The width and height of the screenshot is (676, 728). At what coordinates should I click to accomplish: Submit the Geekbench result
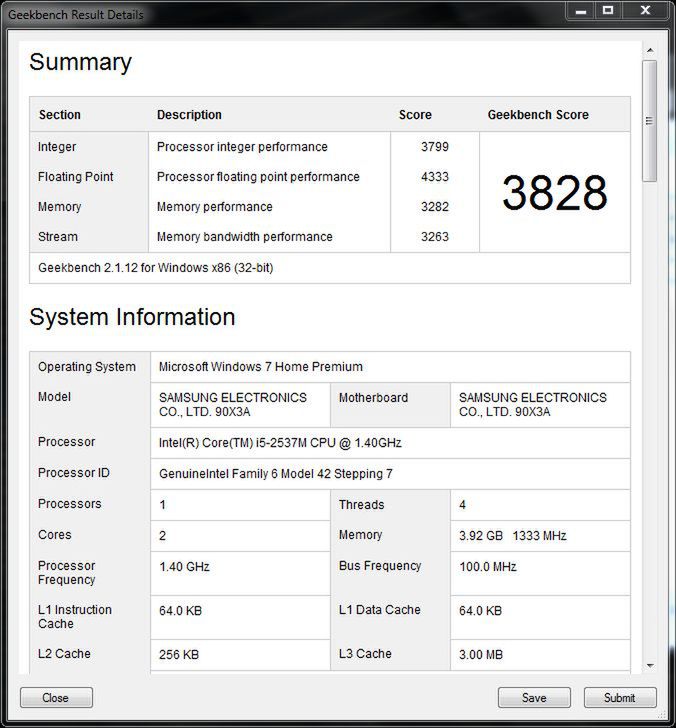pyautogui.click(x=620, y=697)
